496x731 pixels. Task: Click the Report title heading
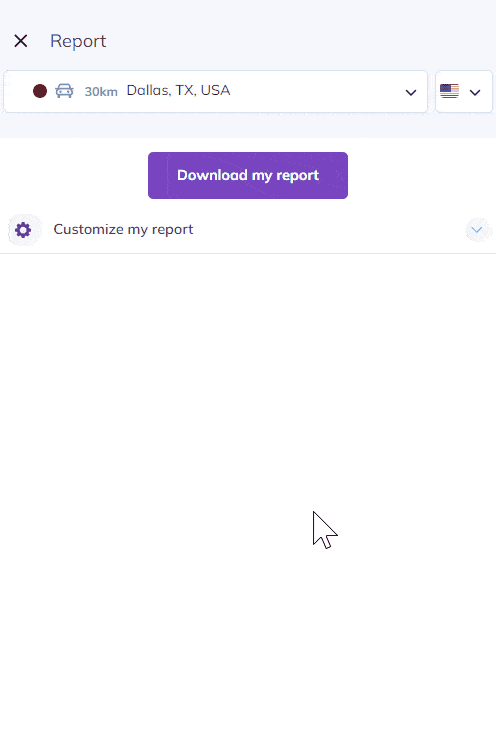(78, 41)
